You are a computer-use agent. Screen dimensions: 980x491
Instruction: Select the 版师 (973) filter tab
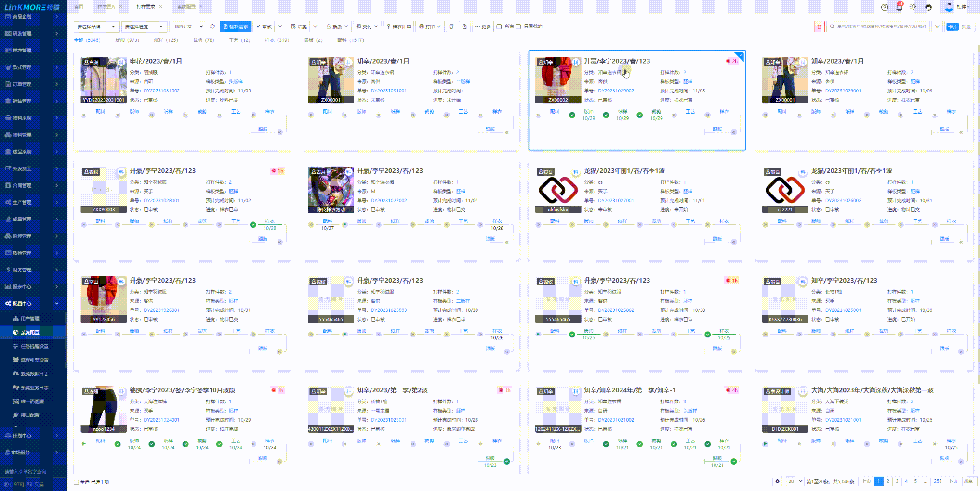[127, 40]
